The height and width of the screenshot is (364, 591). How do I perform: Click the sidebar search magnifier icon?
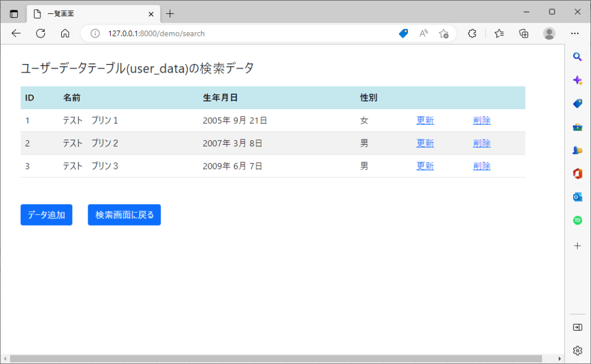click(577, 57)
